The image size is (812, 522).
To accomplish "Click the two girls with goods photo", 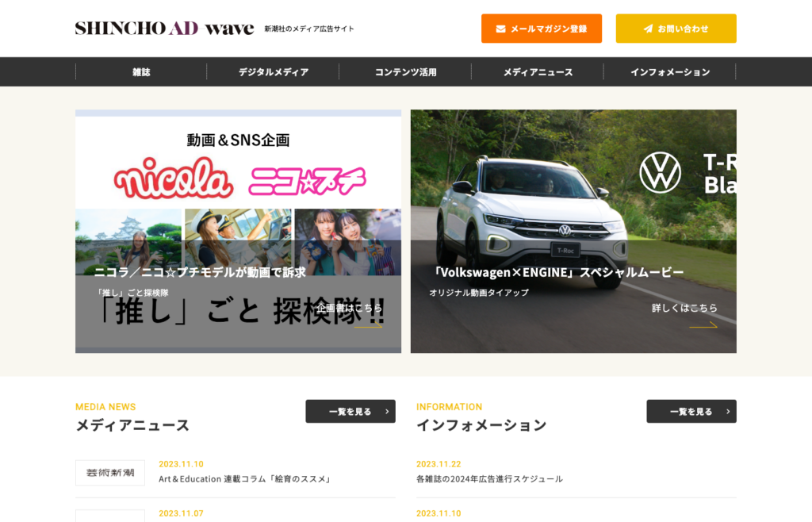I will pyautogui.click(x=347, y=242).
